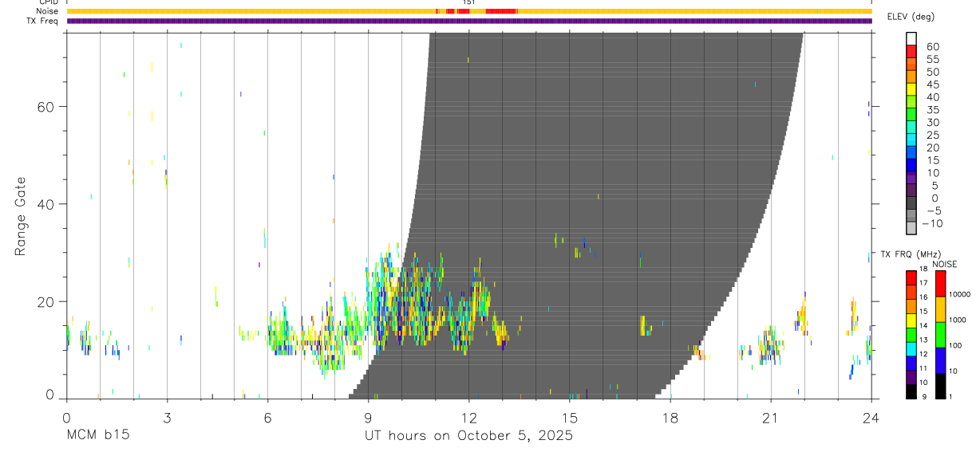This screenshot has height=452, width=980.
Task: Click the "ELEV (deg)" legend title
Action: [911, 16]
